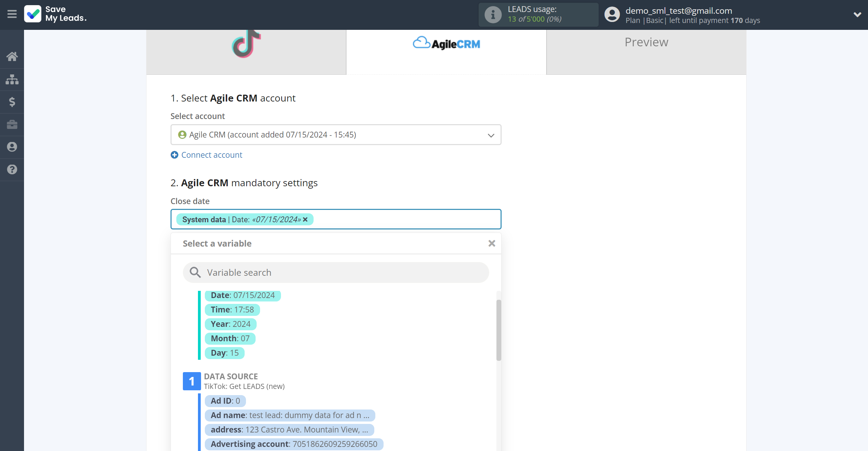Image resolution: width=868 pixels, height=451 pixels.
Task: Select the Time: 17:58 variable
Action: point(232,310)
